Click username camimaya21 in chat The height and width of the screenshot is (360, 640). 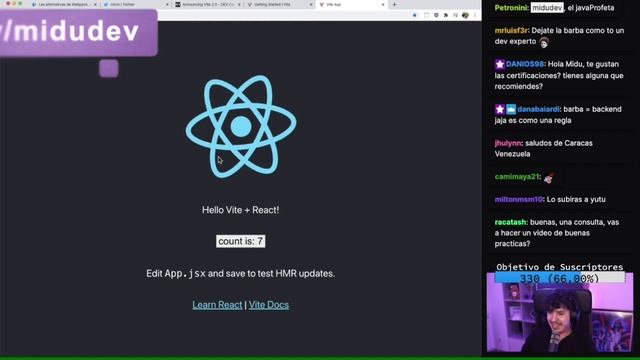pyautogui.click(x=517, y=177)
